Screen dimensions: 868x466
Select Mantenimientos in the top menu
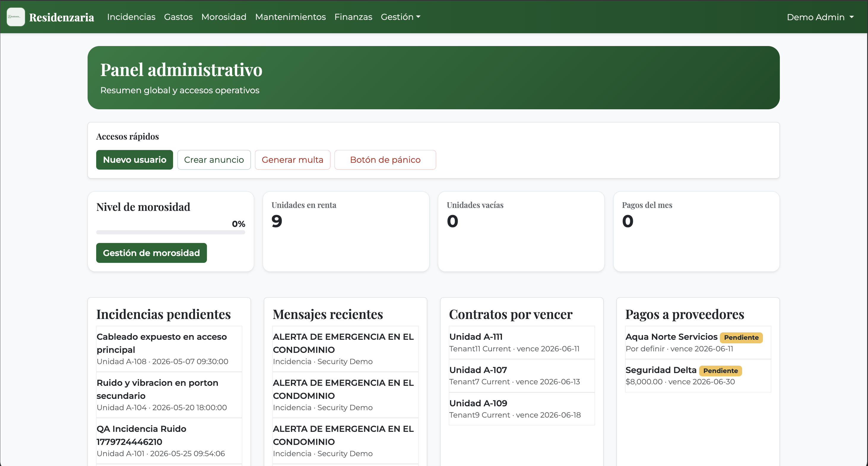[290, 17]
